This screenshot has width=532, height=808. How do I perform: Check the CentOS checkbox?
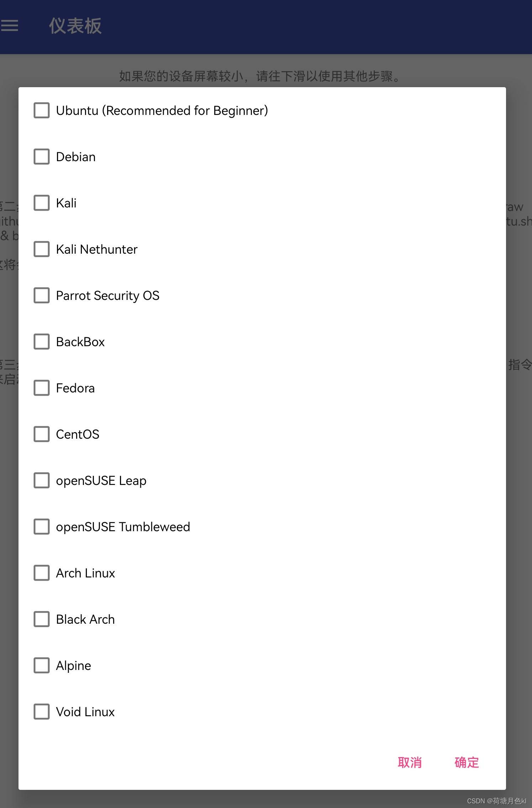[x=42, y=434]
